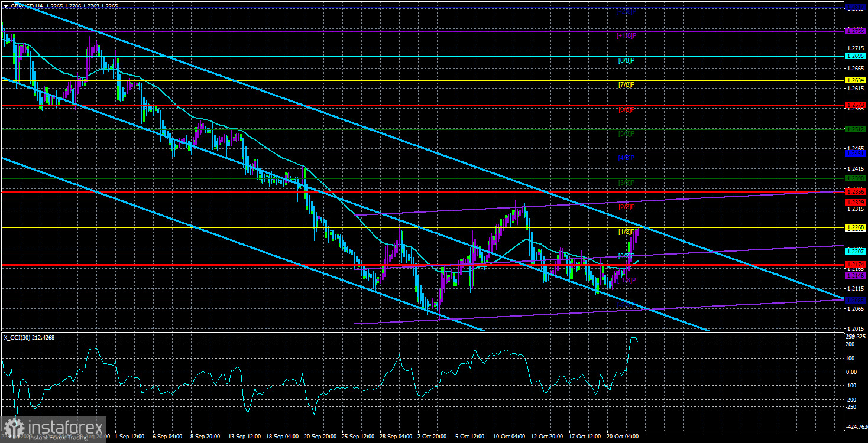
Task: Click the 1.2615 price scale value
Action: pyautogui.click(x=855, y=88)
